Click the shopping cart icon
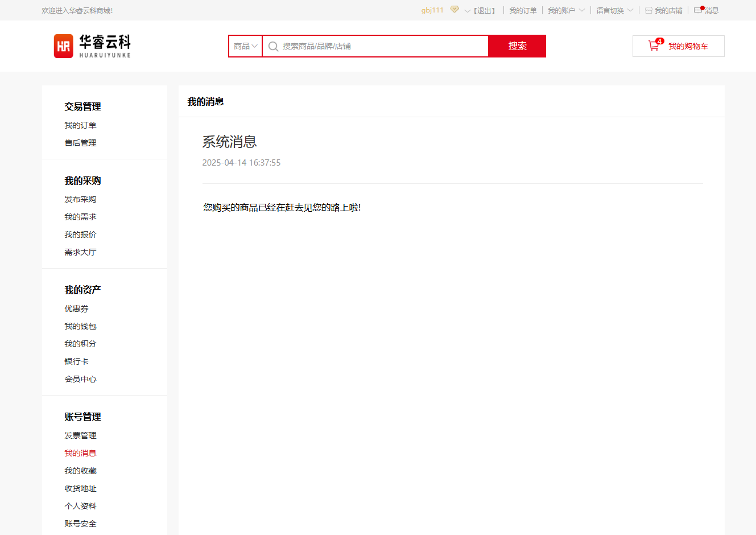 click(x=654, y=46)
